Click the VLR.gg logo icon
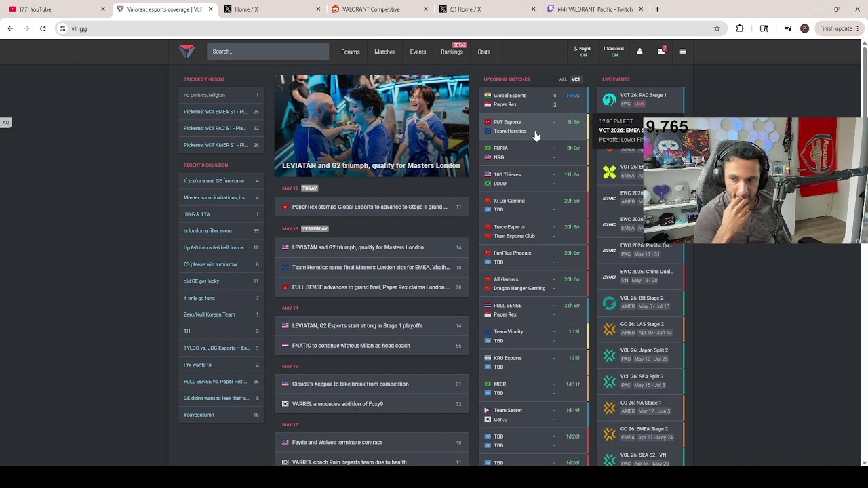868x488 pixels. [x=186, y=52]
